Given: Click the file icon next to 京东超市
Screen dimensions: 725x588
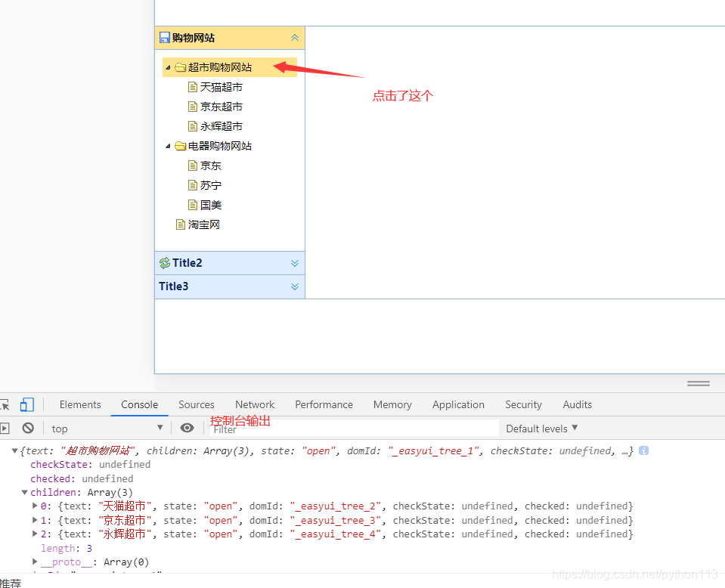Looking at the screenshot, I should coord(193,107).
